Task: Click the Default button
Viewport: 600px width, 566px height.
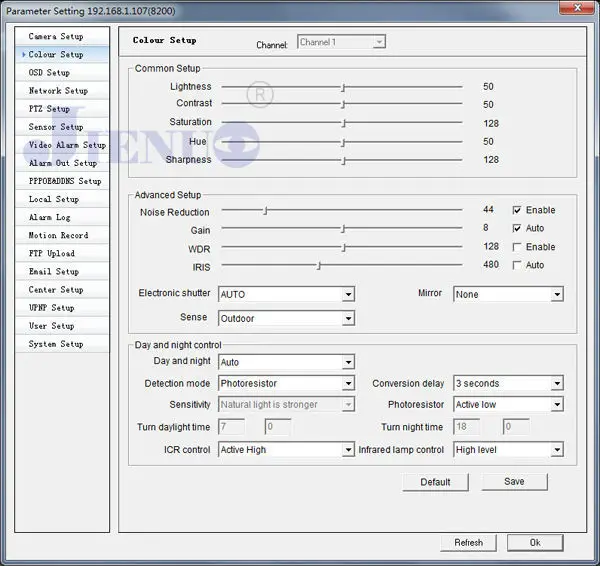Action: [x=435, y=482]
